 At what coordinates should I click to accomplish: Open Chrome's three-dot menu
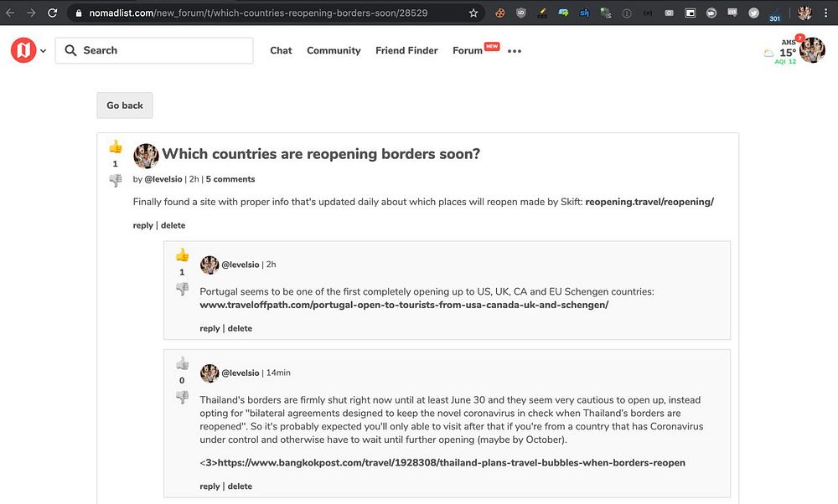tap(825, 13)
